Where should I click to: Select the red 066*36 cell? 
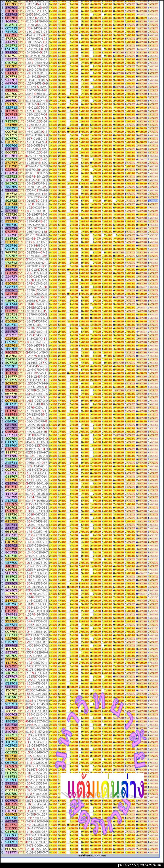coord(11,35)
